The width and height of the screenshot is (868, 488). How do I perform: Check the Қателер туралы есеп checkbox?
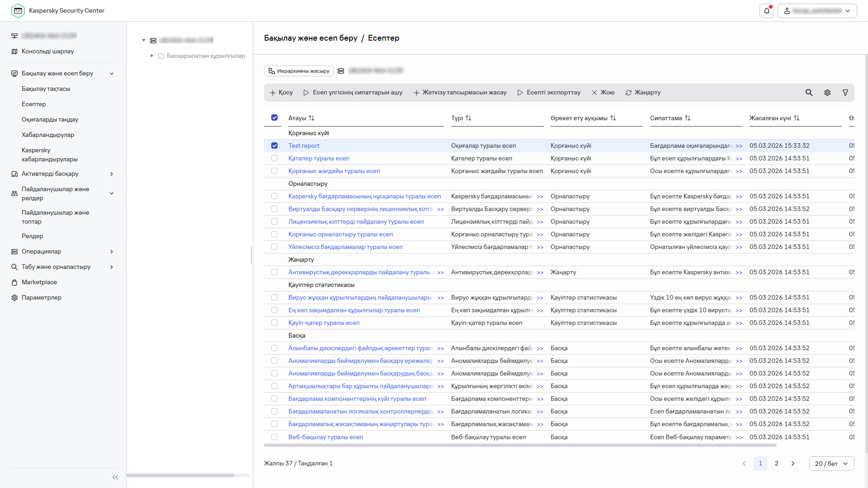[274, 159]
